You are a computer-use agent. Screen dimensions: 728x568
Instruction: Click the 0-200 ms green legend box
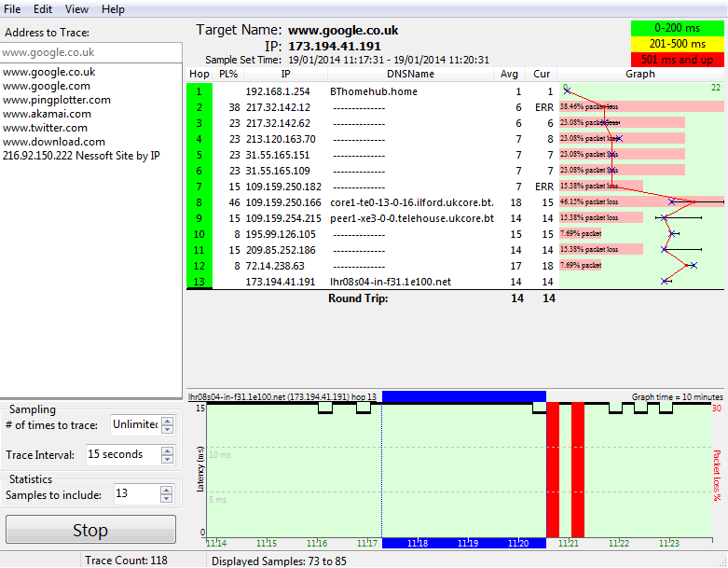678,28
